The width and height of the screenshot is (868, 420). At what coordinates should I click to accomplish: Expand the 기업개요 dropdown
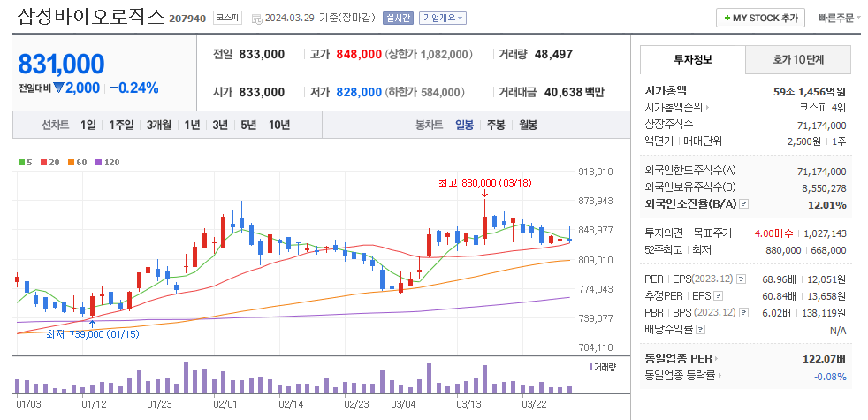443,18
